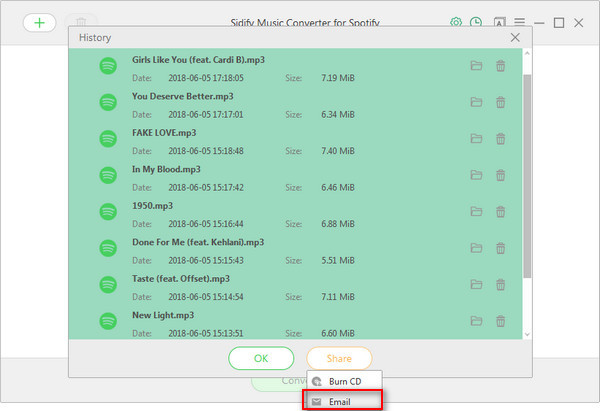Delete New Light.mp3 entry
600x411 pixels.
[x=500, y=321]
